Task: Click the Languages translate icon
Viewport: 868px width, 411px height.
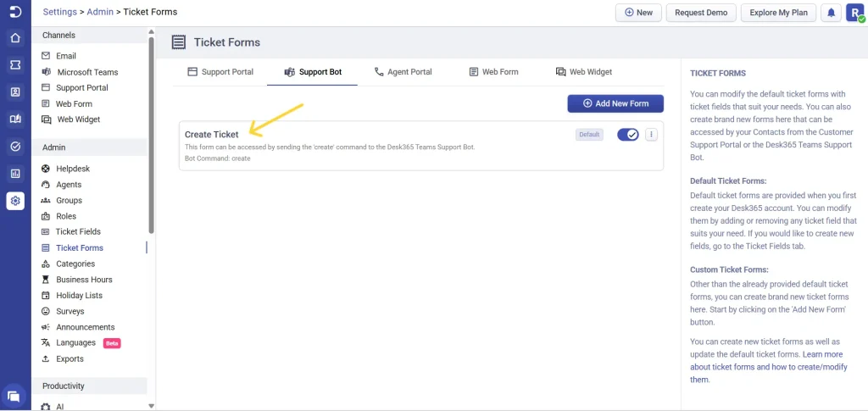Action: [x=46, y=343]
